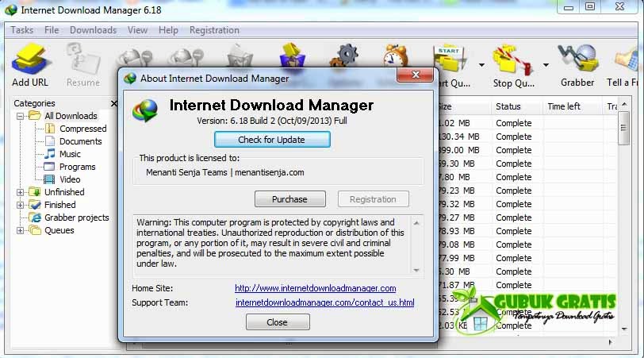This screenshot has height=358, width=644.
Task: Select the row with size 77.99 MB
Action: [527, 258]
